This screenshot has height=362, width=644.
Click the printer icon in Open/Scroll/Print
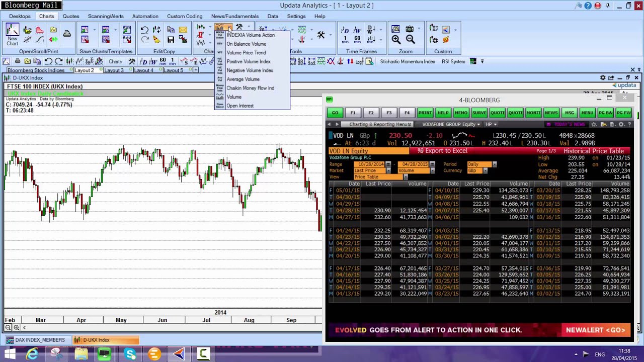(67, 34)
